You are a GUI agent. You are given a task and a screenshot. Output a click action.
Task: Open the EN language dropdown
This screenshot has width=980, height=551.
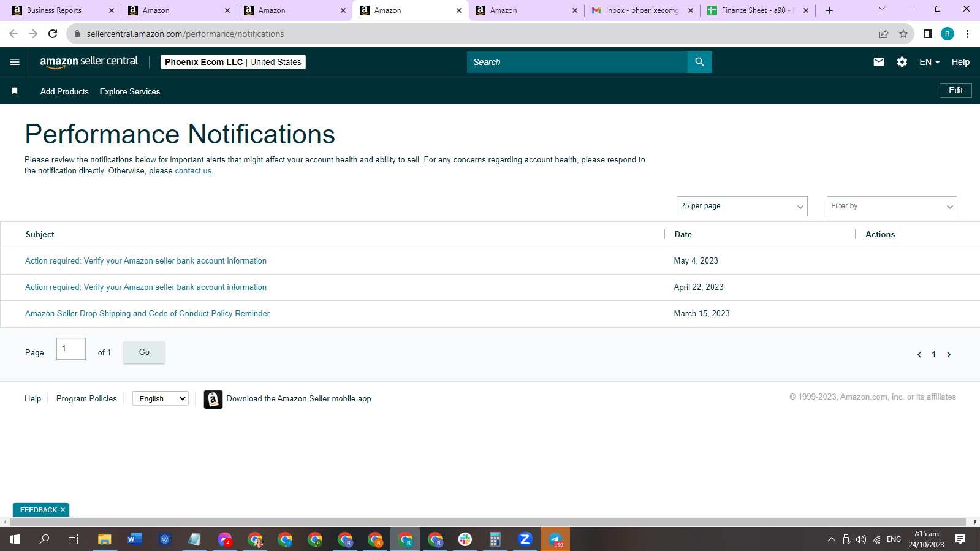coord(930,62)
